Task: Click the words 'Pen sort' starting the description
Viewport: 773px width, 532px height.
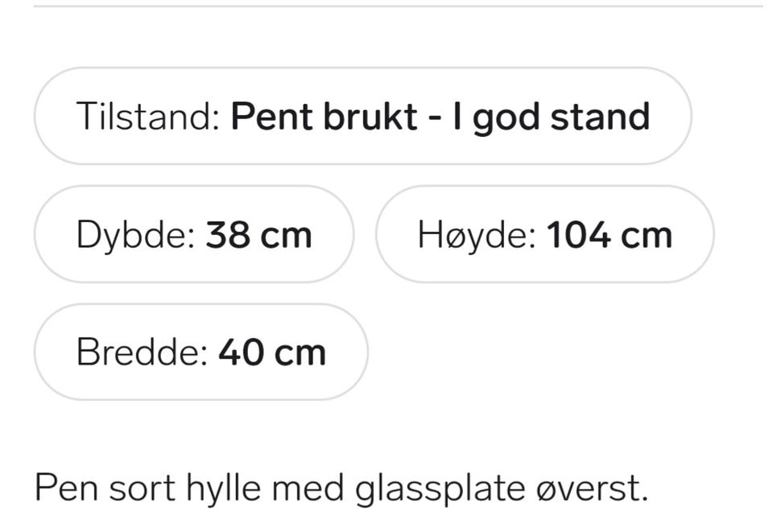Action: (105, 488)
